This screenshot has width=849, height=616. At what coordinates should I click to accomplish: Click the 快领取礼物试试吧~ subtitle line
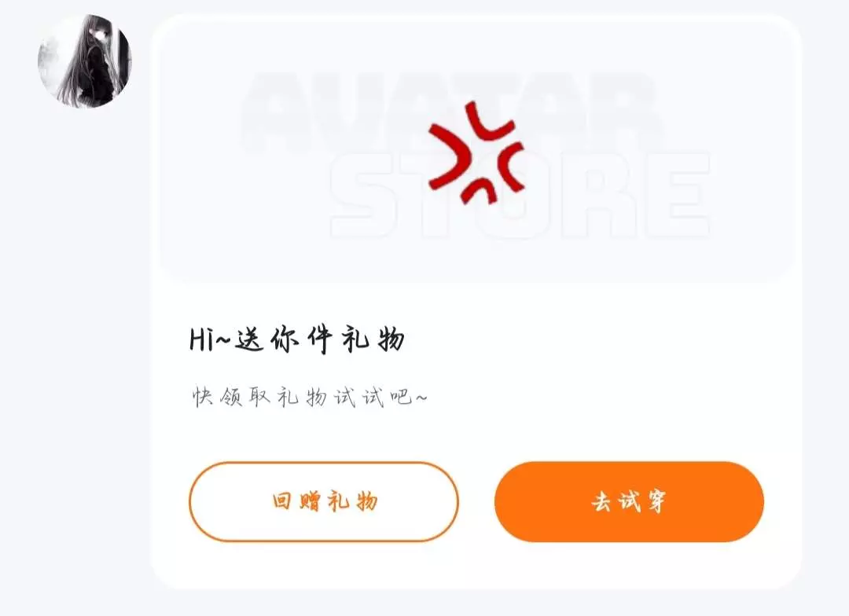pyautogui.click(x=311, y=397)
